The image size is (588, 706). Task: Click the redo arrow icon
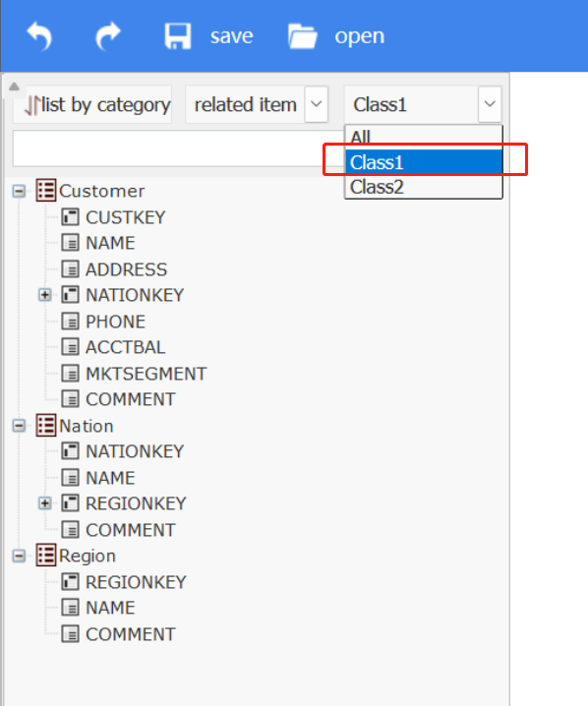click(x=108, y=36)
